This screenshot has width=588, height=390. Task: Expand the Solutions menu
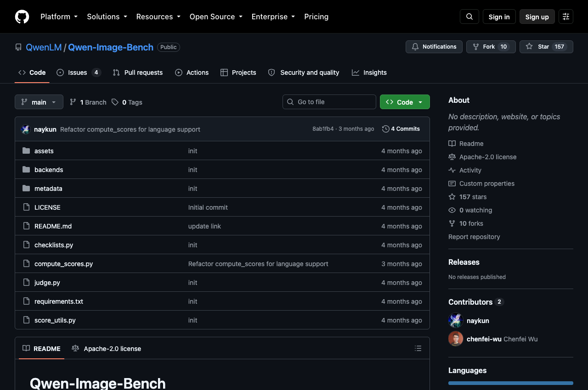(107, 17)
